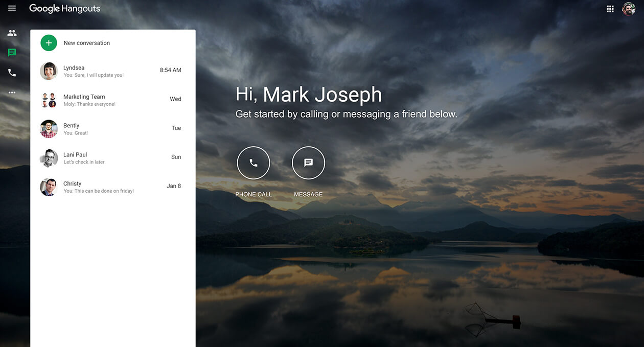Open the Lani Paul conversation
Image resolution: width=644 pixels, height=347 pixels.
pos(113,158)
